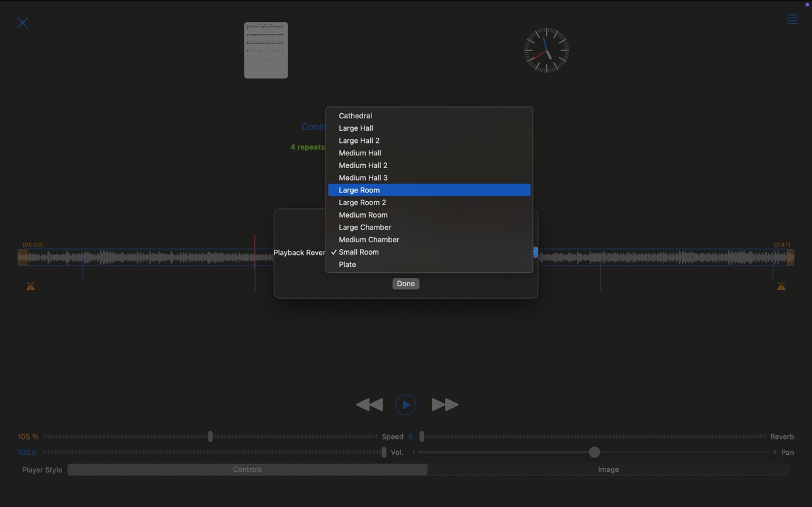Select Cathedral reverb preset
The width and height of the screenshot is (812, 507).
coord(429,116)
